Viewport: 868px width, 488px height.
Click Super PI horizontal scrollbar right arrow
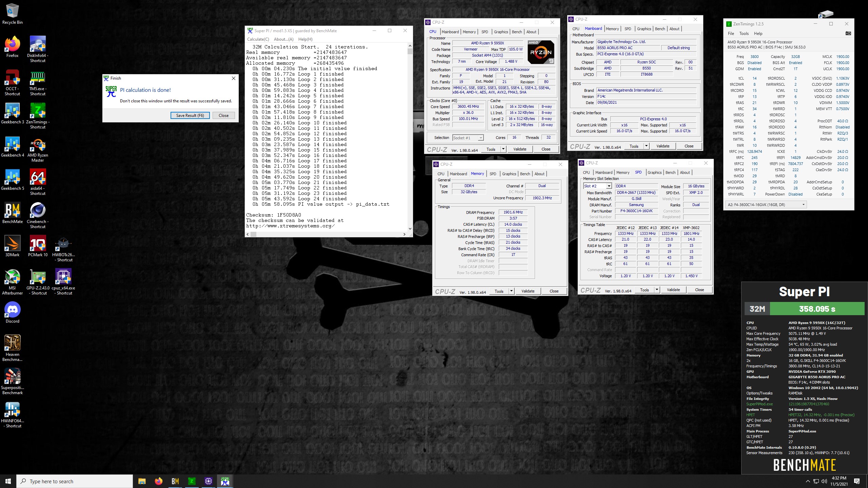click(404, 234)
